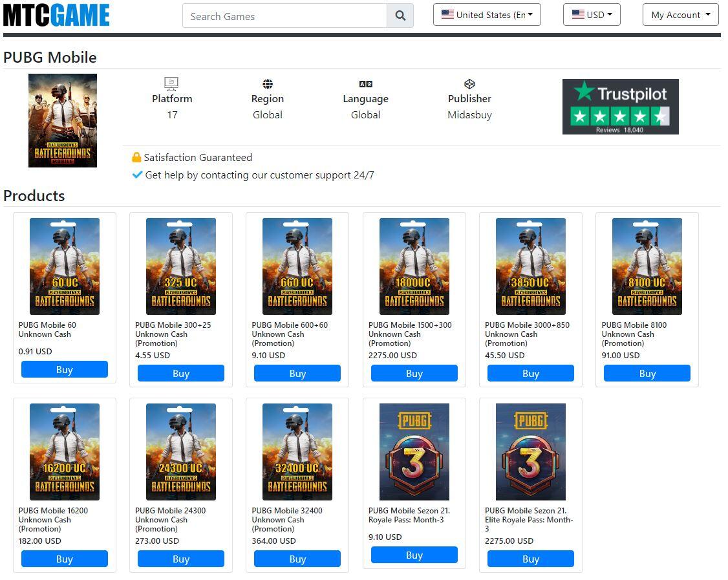Click the Publisher cube icon
Image resolution: width=728 pixels, height=580 pixels.
point(469,84)
